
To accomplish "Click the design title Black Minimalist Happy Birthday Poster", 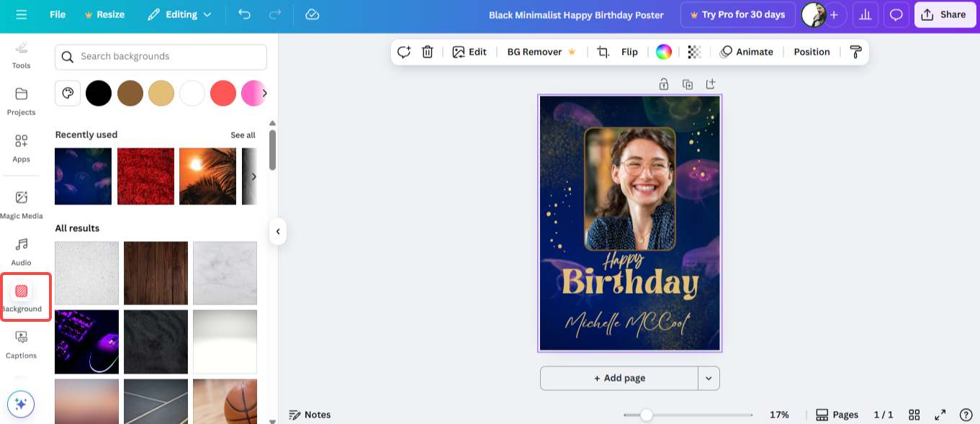I will point(576,15).
